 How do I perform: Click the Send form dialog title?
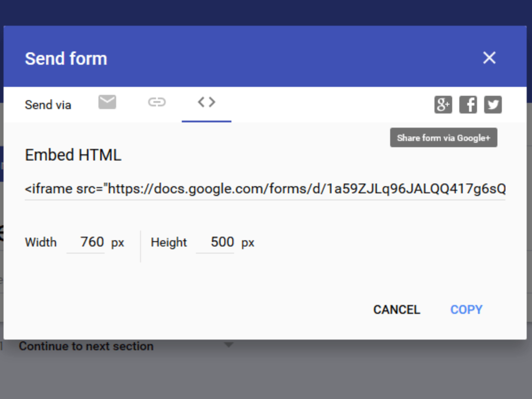[x=66, y=59]
